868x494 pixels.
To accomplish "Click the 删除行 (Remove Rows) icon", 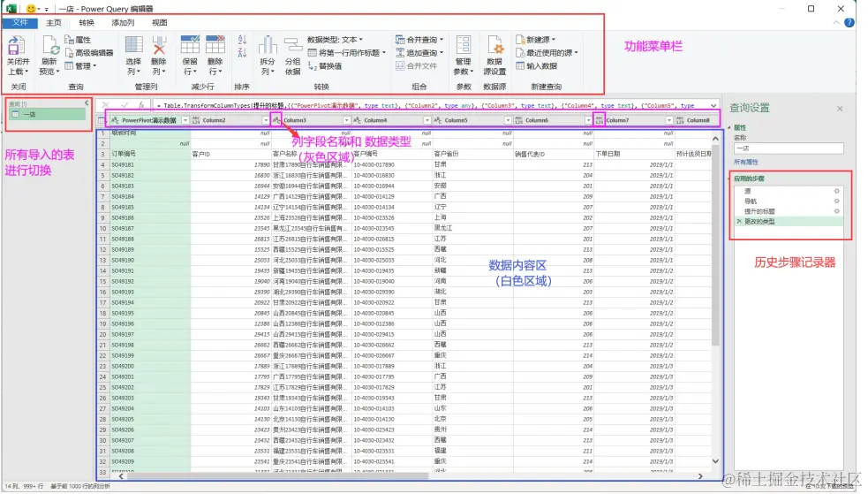I will [x=215, y=45].
